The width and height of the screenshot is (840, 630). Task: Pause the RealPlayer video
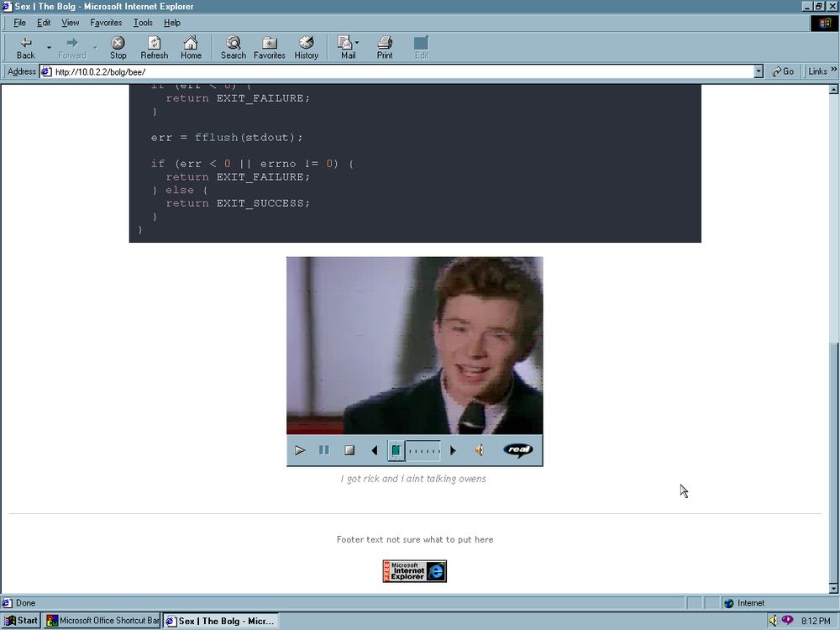[x=324, y=450]
